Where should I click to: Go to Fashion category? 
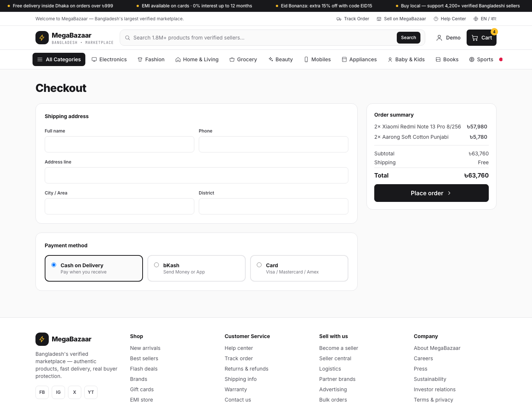coord(151,59)
